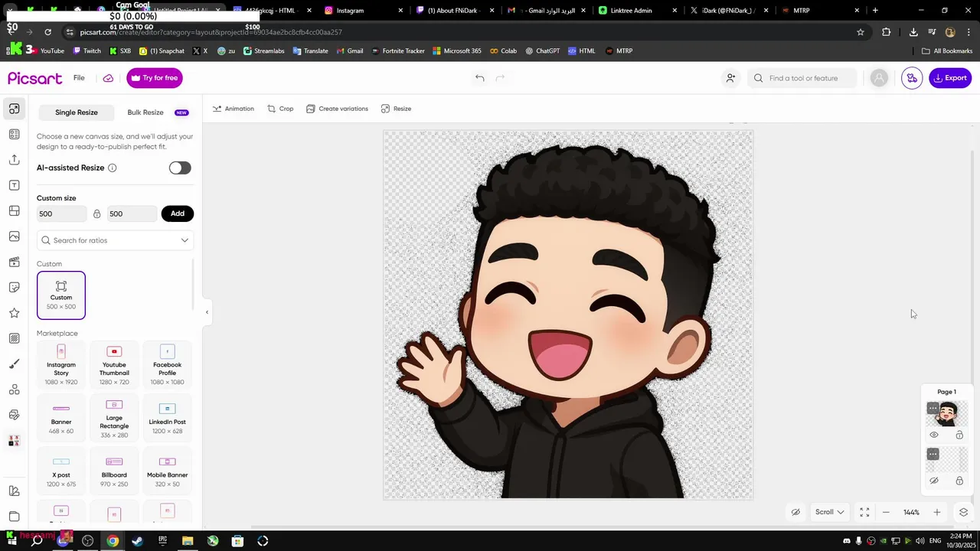The image size is (980, 551).
Task: Open the Layout/Resize tool in left sidebar
Action: (14, 109)
